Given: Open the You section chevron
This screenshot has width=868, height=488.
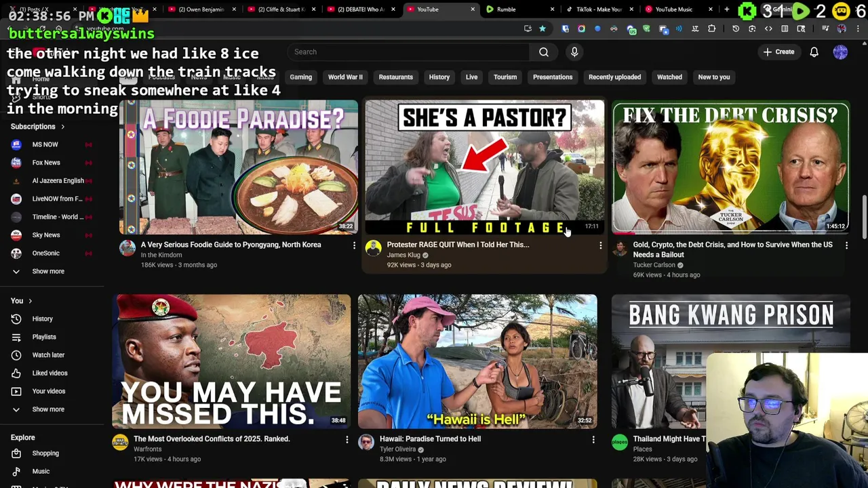Looking at the screenshot, I should pos(30,301).
